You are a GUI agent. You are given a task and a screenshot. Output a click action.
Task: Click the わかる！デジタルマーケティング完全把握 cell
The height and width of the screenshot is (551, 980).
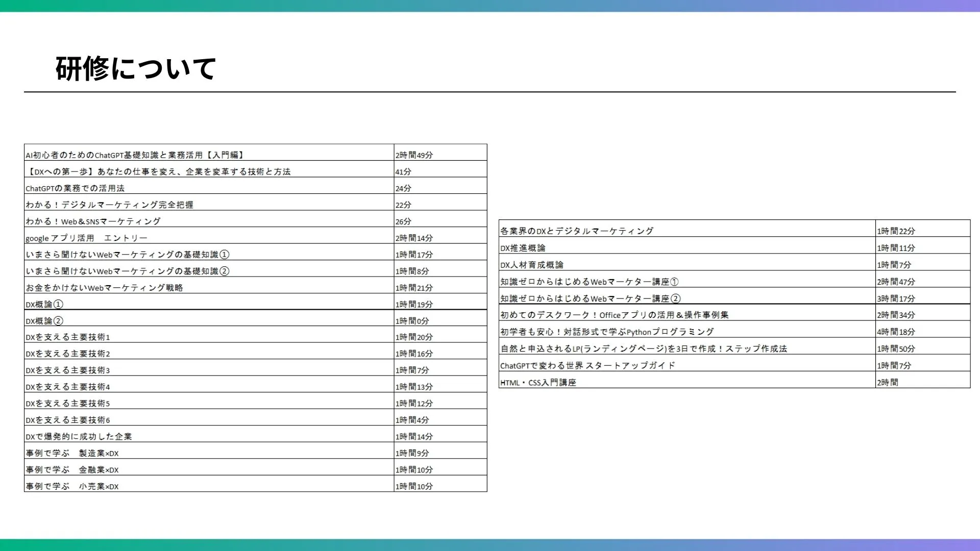[x=110, y=205]
